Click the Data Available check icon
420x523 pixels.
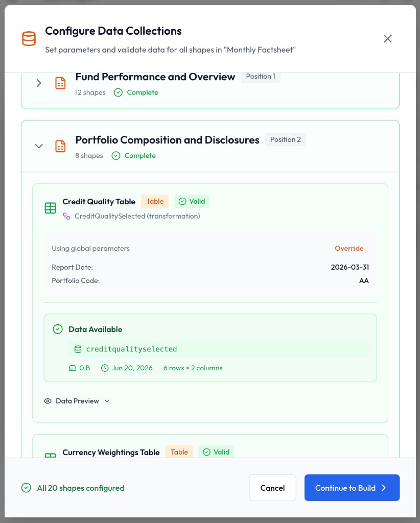pos(58,329)
